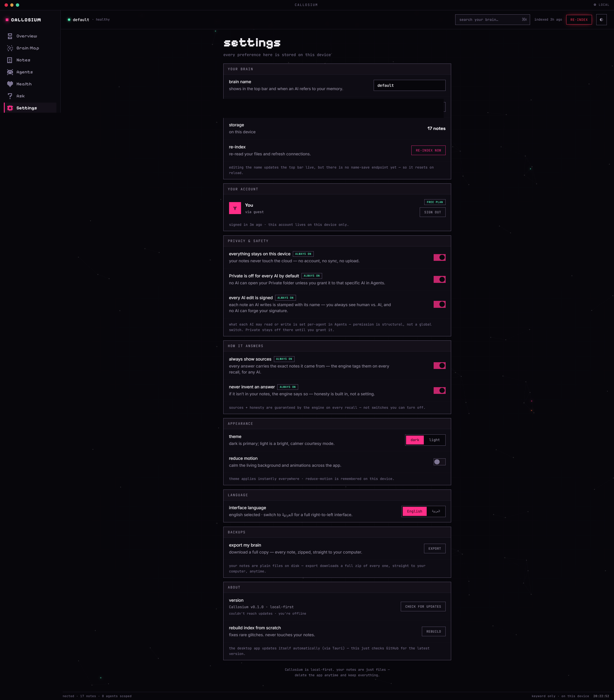This screenshot has width=614, height=700.
Task: Click EXPORT backup button
Action: coord(434,548)
